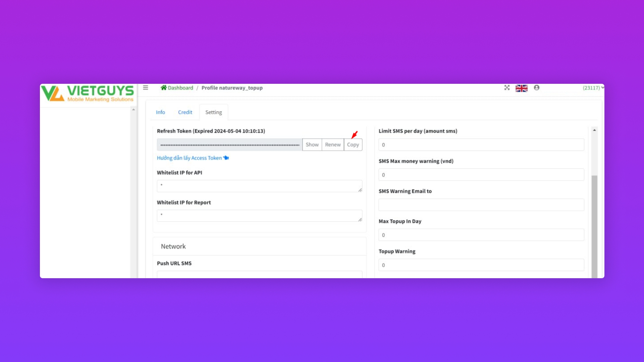Switch to the Info tab
The image size is (644, 362).
(160, 112)
